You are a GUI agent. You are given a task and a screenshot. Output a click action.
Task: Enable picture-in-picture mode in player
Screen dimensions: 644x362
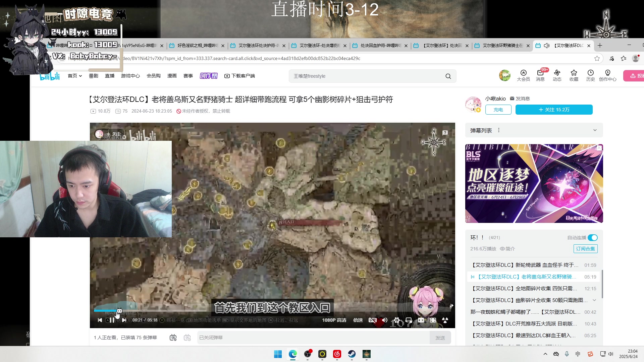point(409,320)
